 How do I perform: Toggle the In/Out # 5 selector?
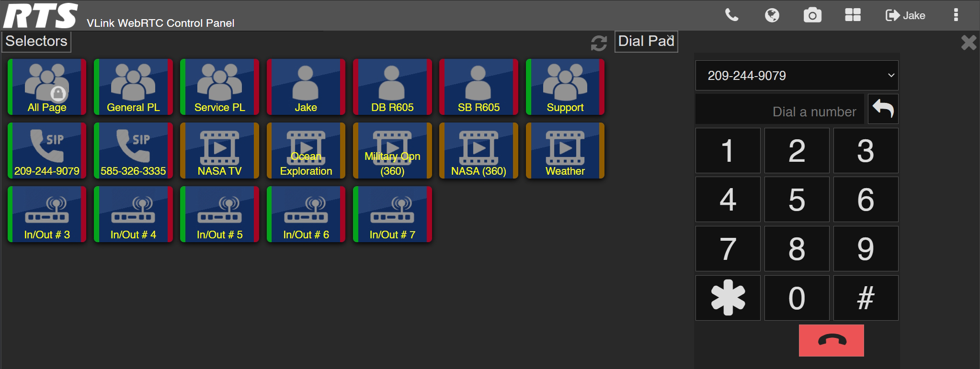point(219,214)
